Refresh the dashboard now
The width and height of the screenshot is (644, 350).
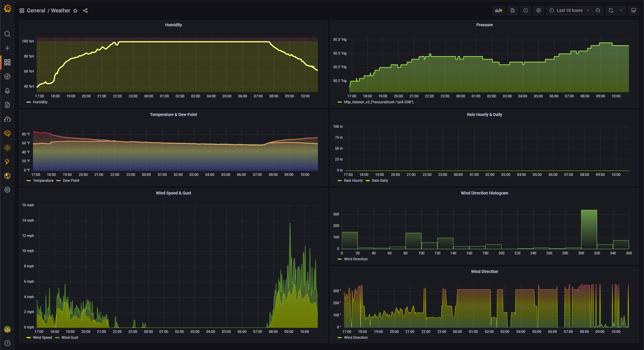[611, 10]
